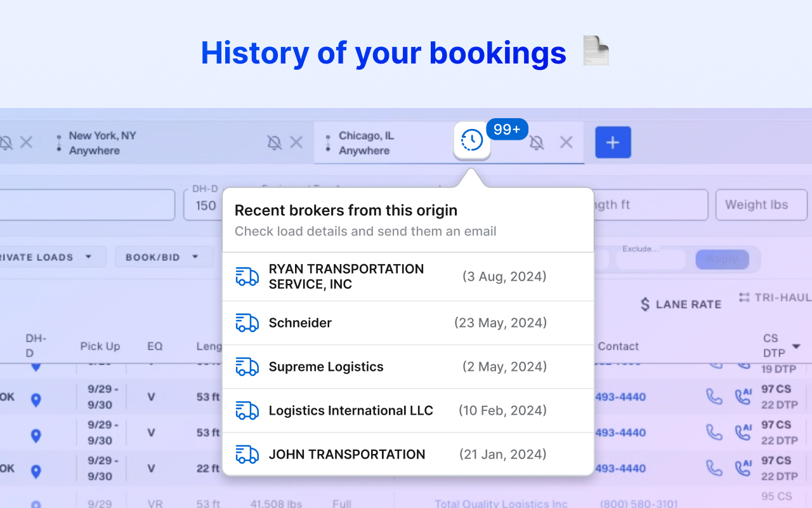Click the Exclude input field
The height and width of the screenshot is (508, 812).
pos(651,258)
